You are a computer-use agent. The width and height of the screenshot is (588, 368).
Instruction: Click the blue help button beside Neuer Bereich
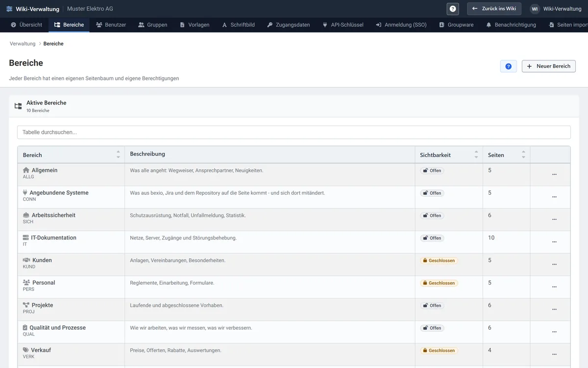(508, 66)
